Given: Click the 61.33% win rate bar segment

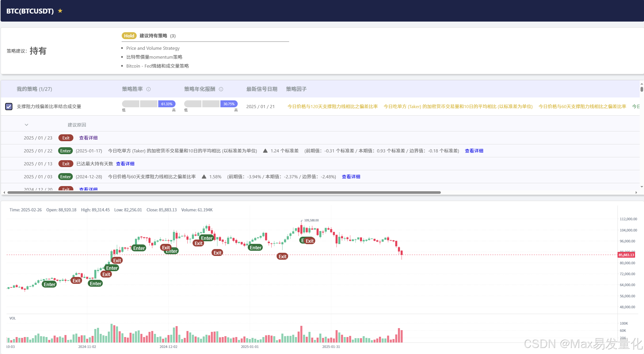Looking at the screenshot, I should pyautogui.click(x=167, y=104).
